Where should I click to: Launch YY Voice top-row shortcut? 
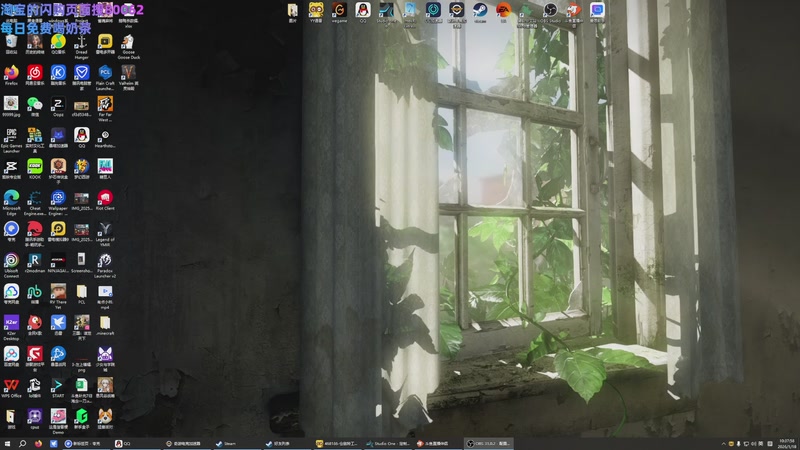click(x=316, y=11)
